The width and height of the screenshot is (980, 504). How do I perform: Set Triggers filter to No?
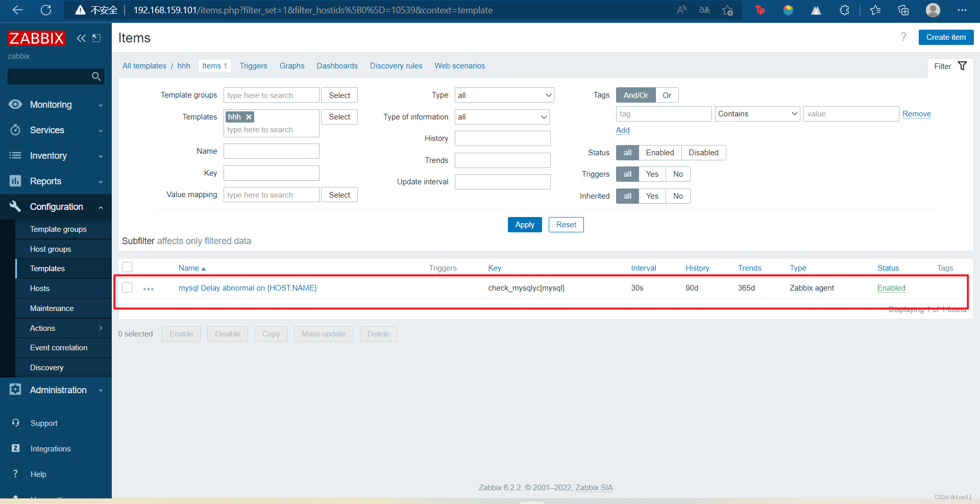pyautogui.click(x=678, y=174)
